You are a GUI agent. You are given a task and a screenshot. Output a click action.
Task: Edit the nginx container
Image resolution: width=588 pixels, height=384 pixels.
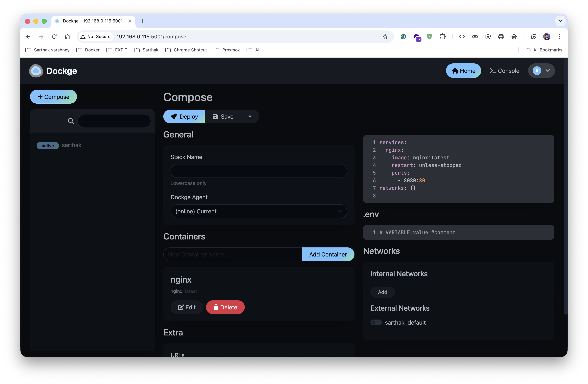(x=186, y=307)
